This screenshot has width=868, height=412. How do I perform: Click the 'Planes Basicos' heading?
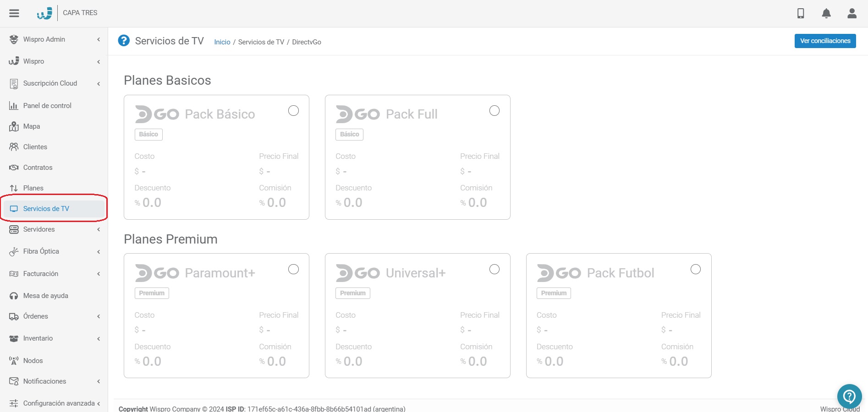pyautogui.click(x=167, y=81)
